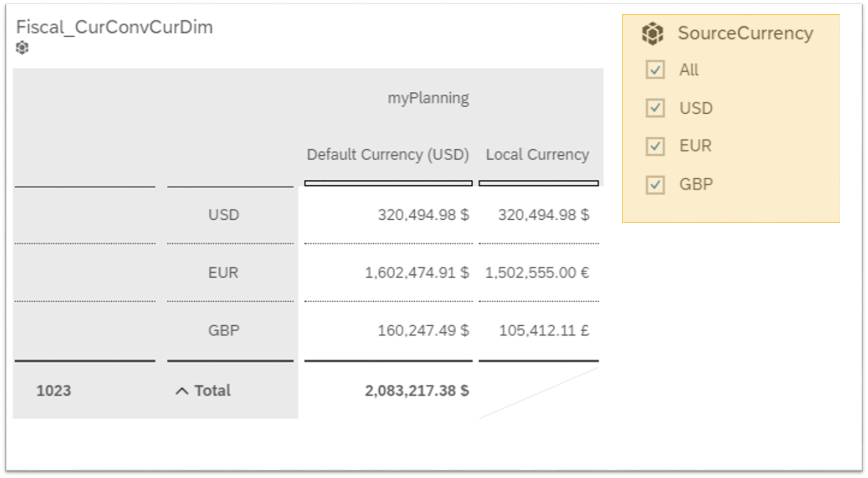The image size is (868, 478).
Task: Click the 1023 row member cell
Action: click(x=54, y=391)
